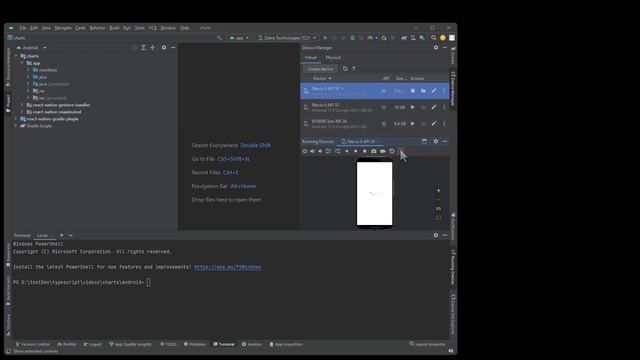Image resolution: width=640 pixels, height=360 pixels.
Task: Select the java folder tree item
Action: [40, 77]
